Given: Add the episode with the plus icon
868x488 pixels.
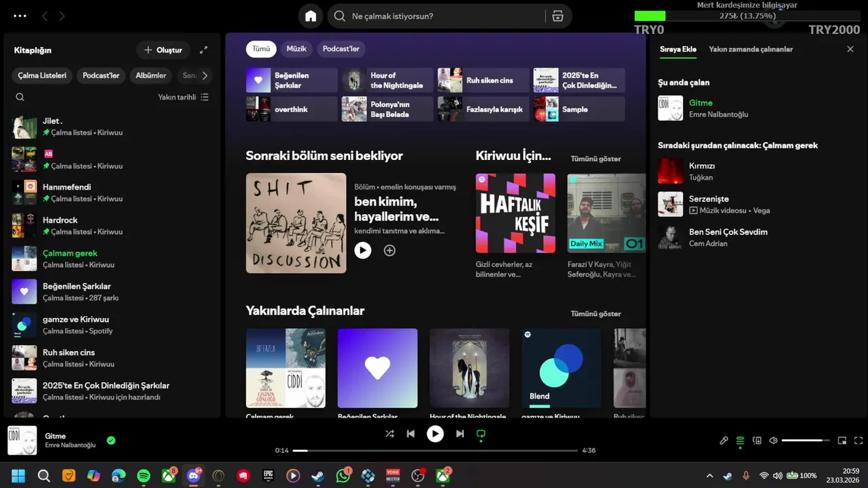Looking at the screenshot, I should 389,250.
